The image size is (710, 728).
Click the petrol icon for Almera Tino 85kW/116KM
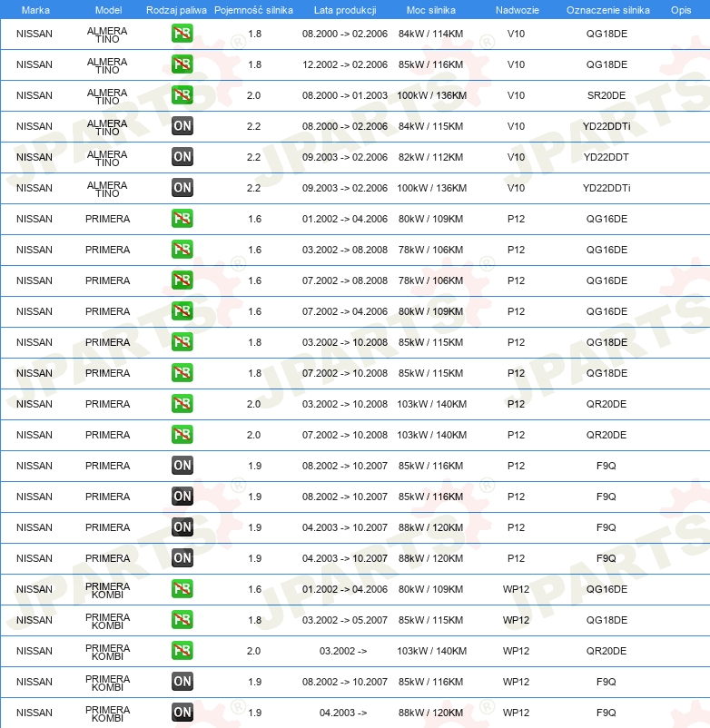[182, 64]
